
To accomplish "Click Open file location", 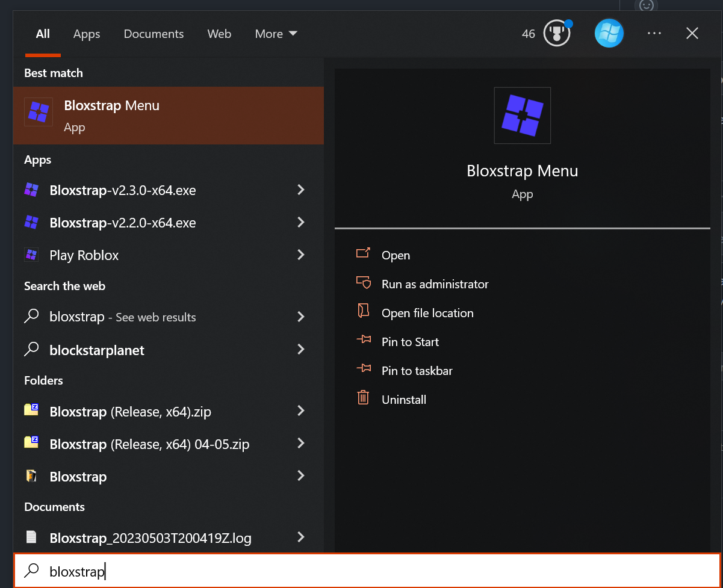I will click(427, 312).
